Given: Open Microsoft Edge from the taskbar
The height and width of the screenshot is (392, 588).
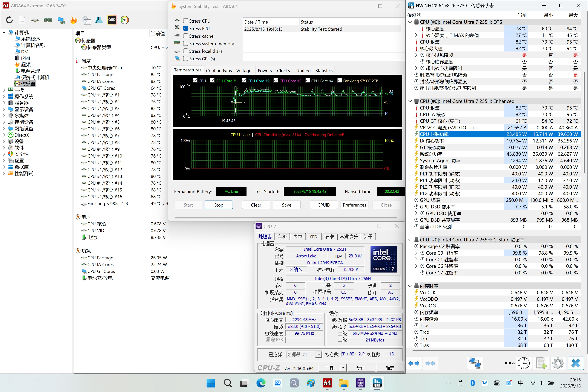Looking at the screenshot, I should [261, 383].
